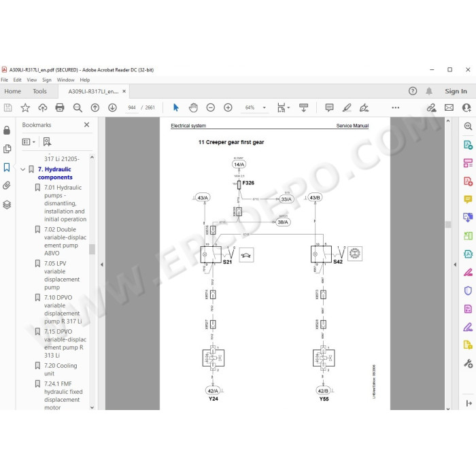Select the A309LI-R317LI_en document tab
The height and width of the screenshot is (476, 476).
[x=93, y=91]
